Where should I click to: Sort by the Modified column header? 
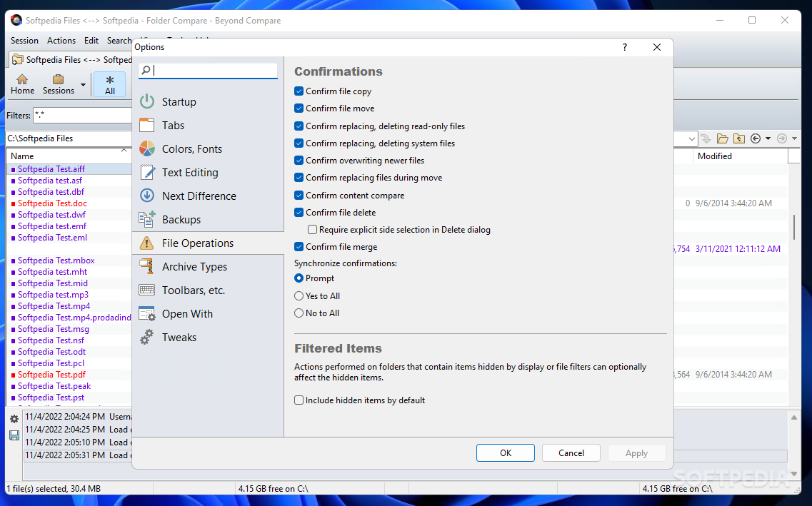tap(739, 156)
